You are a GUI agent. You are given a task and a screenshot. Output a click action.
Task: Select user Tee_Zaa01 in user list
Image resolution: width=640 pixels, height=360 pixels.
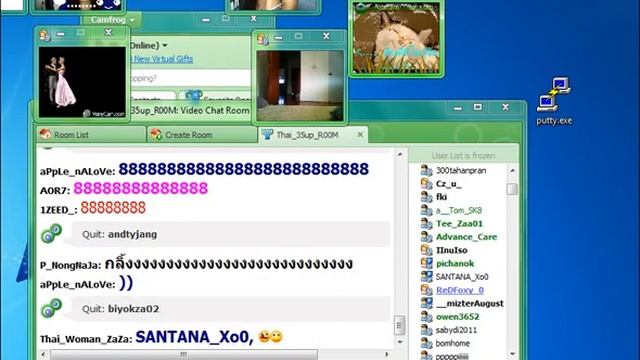(459, 224)
